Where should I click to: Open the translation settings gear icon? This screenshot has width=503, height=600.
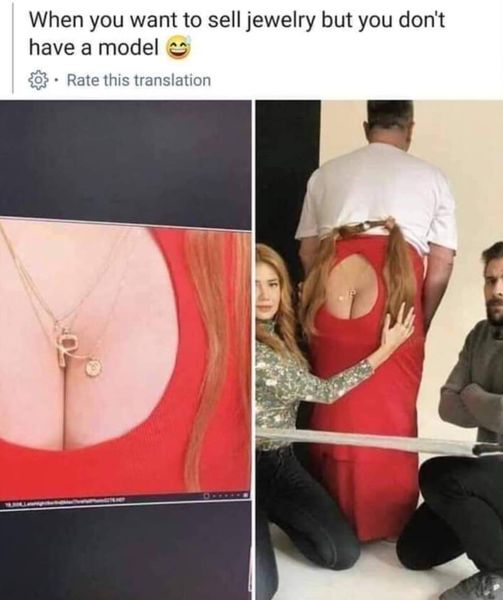(39, 80)
